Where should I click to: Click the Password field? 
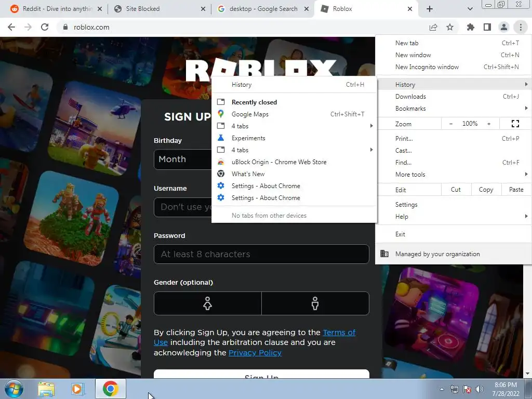(x=261, y=254)
